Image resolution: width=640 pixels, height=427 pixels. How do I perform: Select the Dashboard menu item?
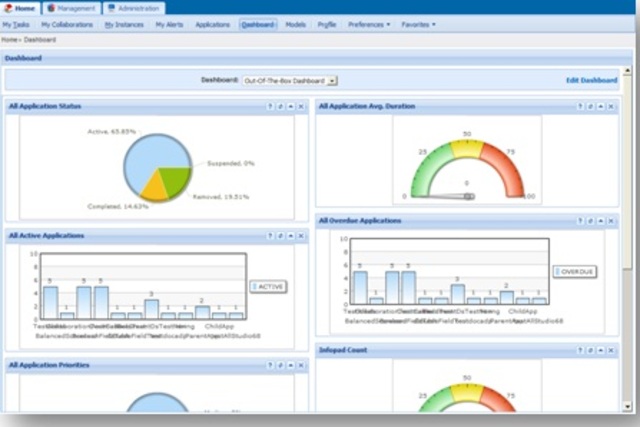click(258, 24)
